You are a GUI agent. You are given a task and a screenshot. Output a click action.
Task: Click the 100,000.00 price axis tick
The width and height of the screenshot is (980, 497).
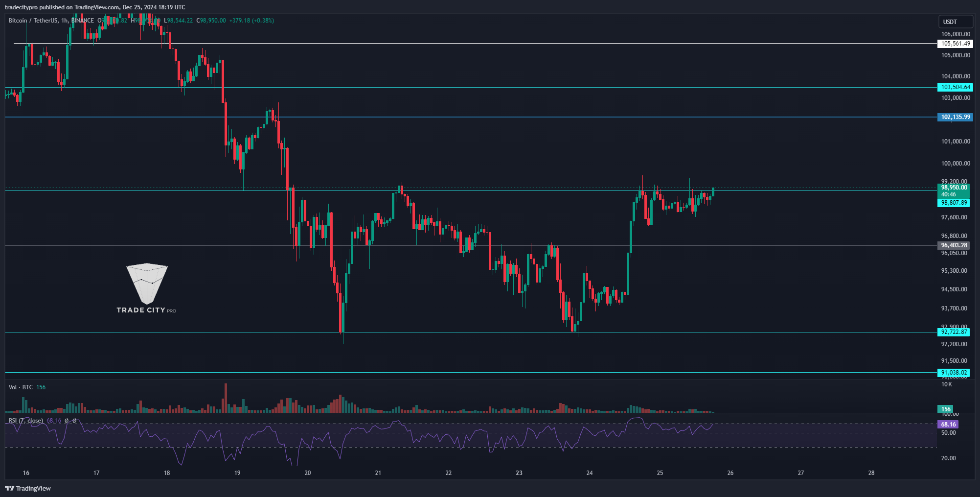(x=956, y=164)
